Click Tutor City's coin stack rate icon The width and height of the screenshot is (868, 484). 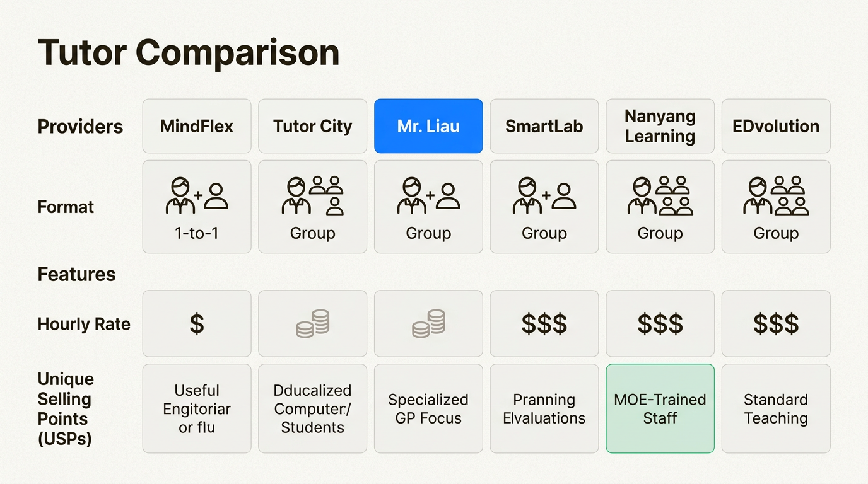tap(312, 323)
